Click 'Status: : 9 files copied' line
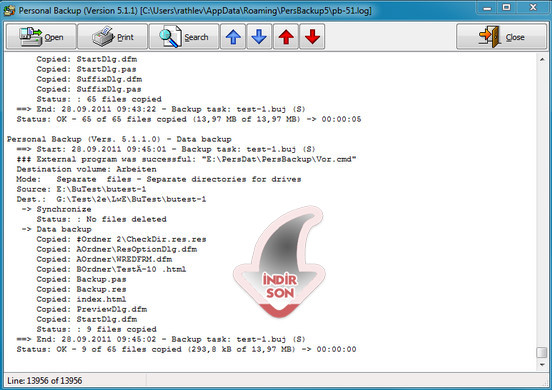The image size is (552, 390). click(x=96, y=329)
